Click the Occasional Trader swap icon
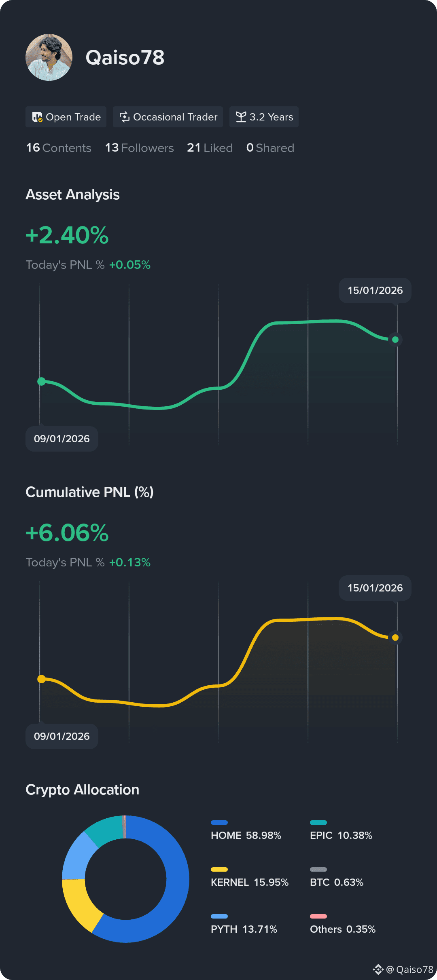 pyautogui.click(x=125, y=117)
